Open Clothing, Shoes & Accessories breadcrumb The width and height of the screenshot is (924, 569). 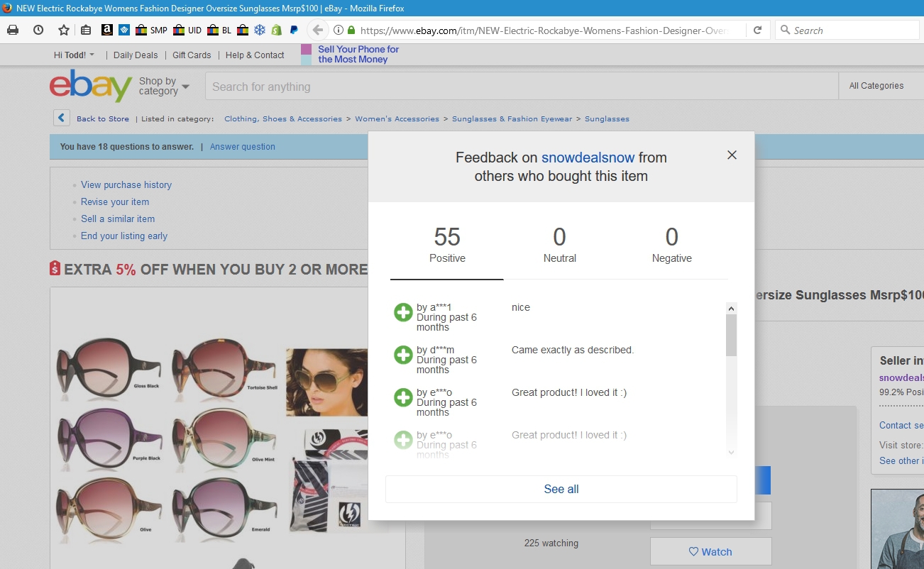[x=283, y=118]
